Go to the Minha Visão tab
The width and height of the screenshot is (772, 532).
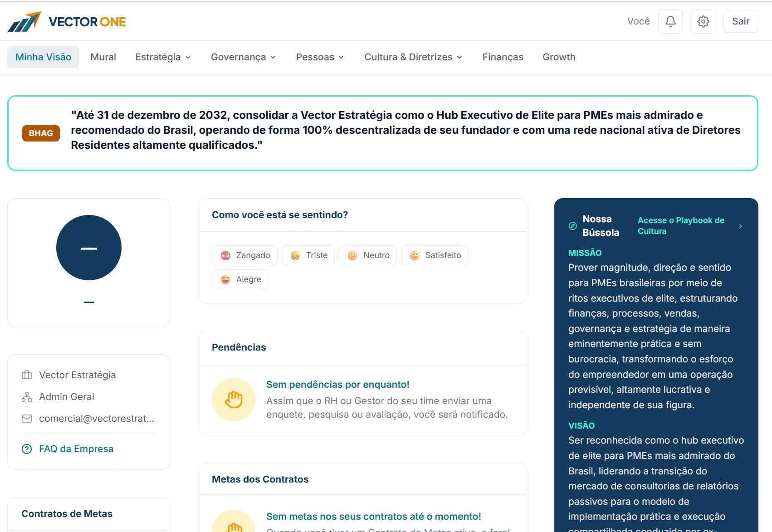(44, 57)
